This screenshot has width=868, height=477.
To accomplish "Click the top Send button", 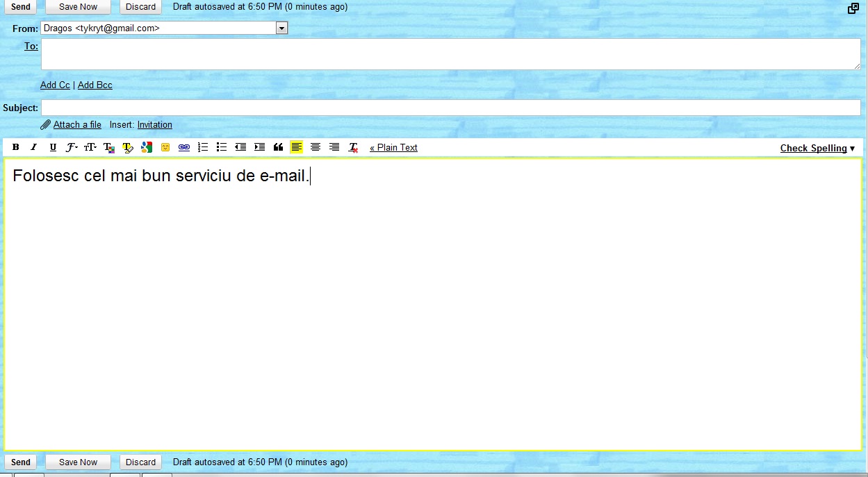I will click(x=21, y=7).
